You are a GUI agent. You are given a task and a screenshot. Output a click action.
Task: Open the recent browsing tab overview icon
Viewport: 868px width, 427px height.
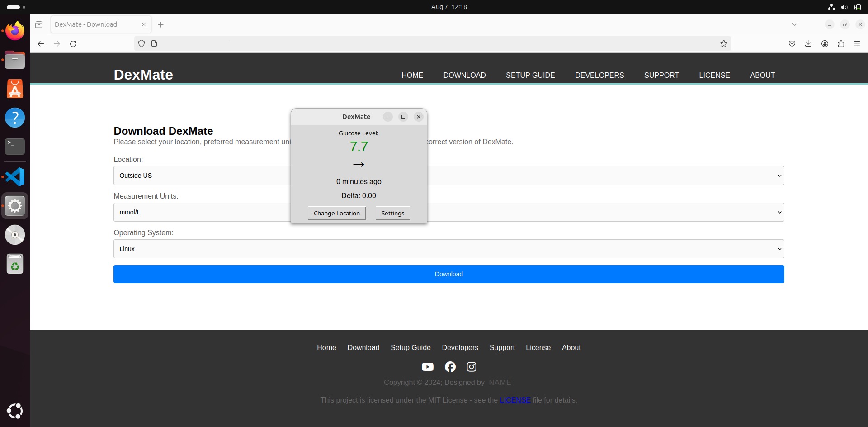[39, 24]
